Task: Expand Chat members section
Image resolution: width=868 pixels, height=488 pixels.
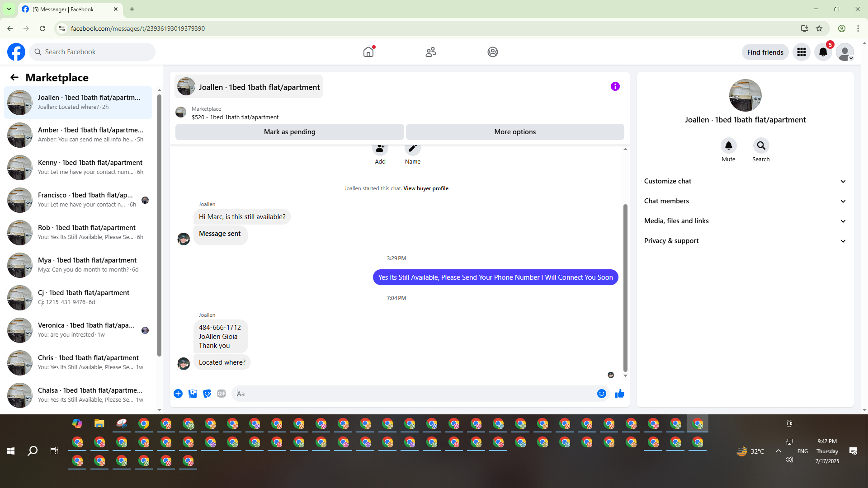Action: click(x=745, y=201)
